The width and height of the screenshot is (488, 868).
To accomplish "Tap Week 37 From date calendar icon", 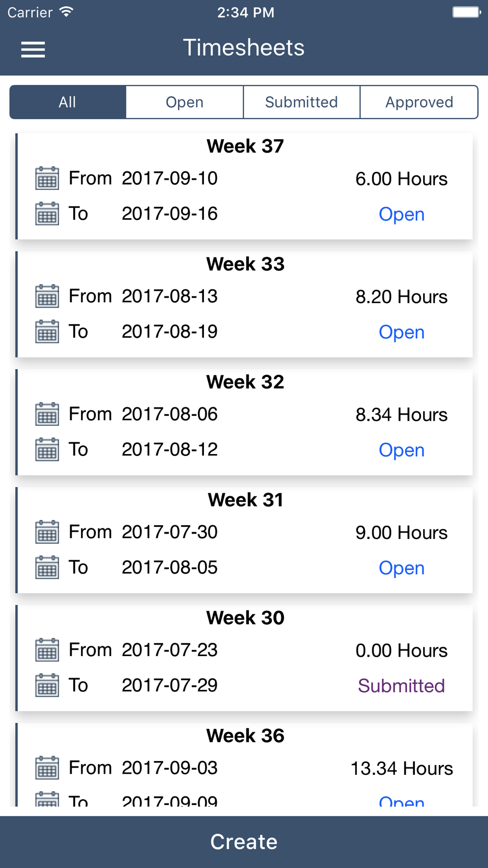I will pyautogui.click(x=47, y=178).
